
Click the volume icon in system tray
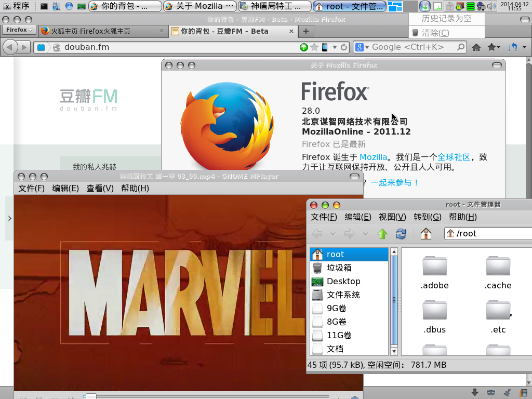(x=490, y=7)
